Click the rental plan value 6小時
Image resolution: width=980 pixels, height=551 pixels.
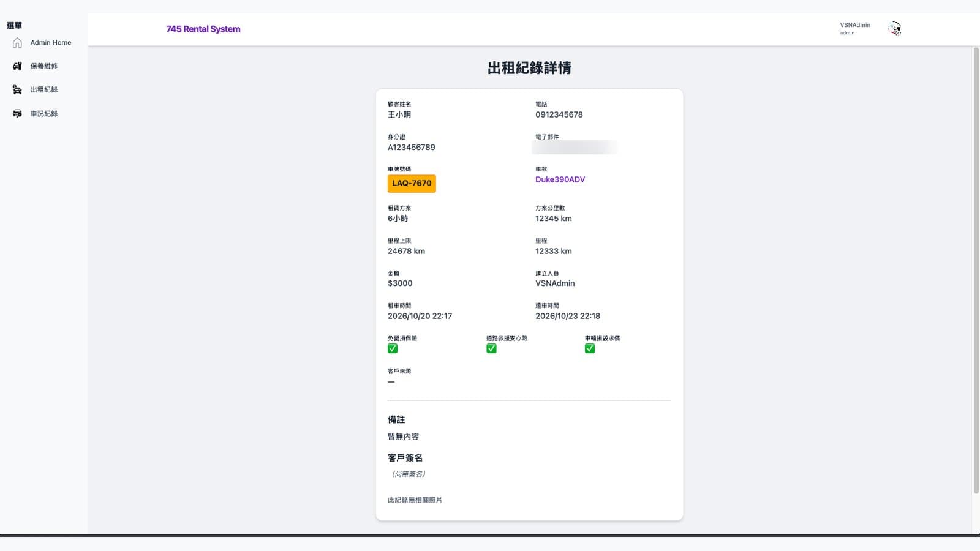pyautogui.click(x=398, y=219)
